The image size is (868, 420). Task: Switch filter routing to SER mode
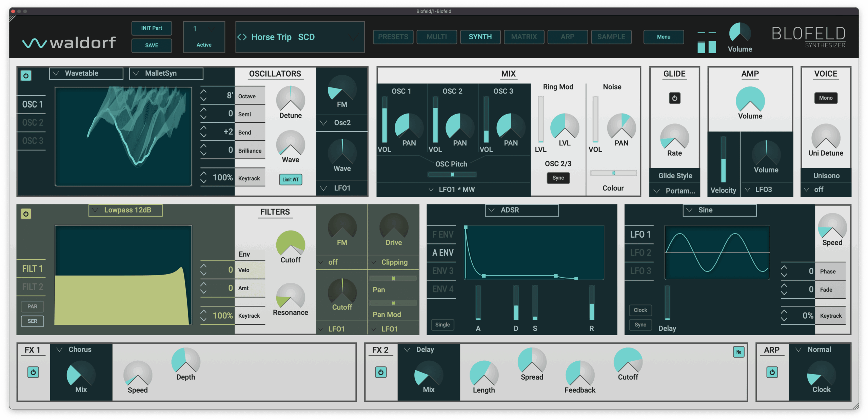click(32, 321)
